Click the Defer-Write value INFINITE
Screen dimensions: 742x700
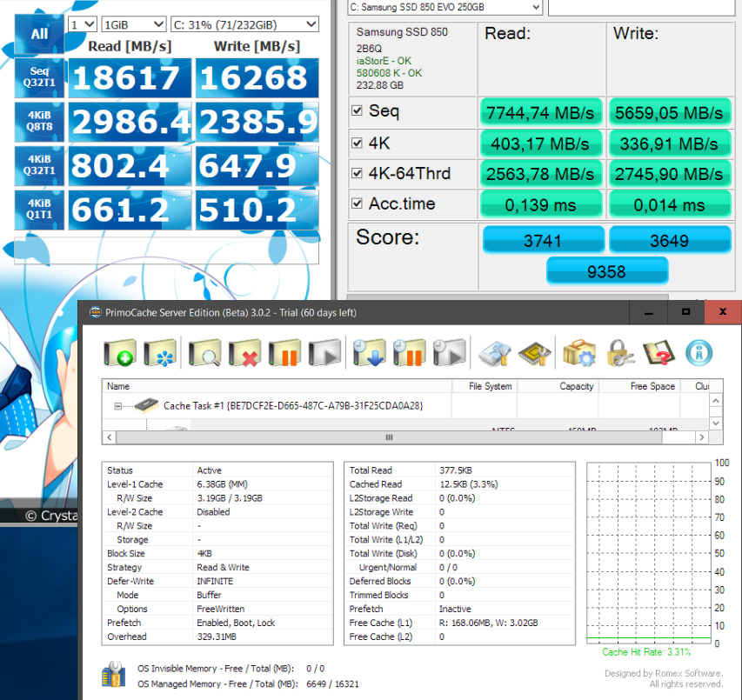(215, 581)
